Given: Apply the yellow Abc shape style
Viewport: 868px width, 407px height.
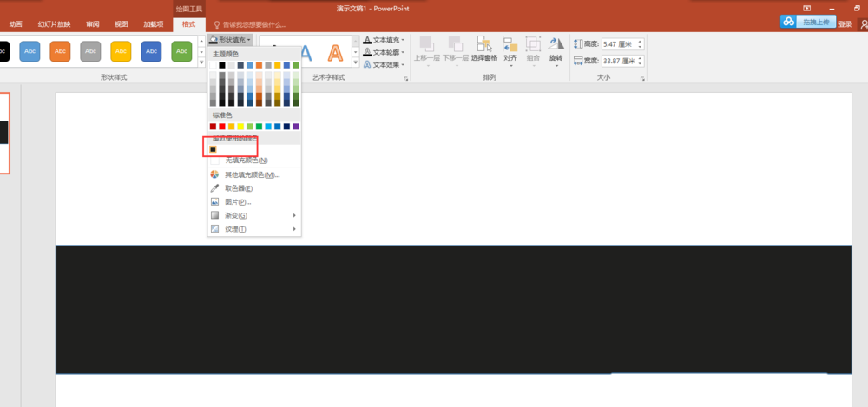Looking at the screenshot, I should (x=121, y=51).
